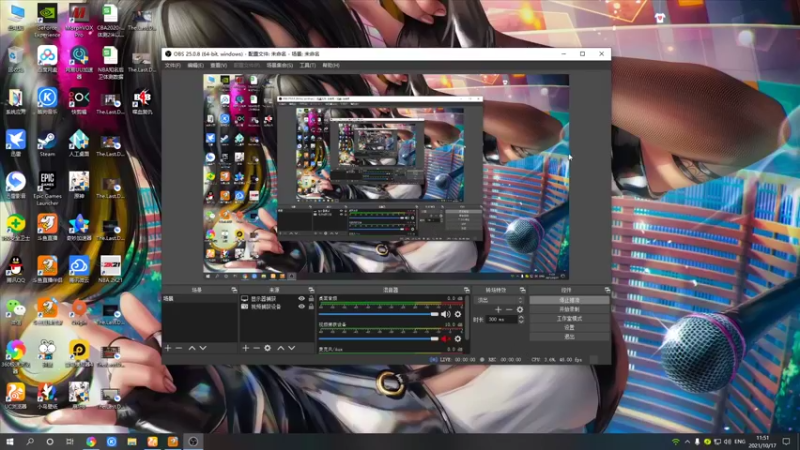Move the scene up with the Scenes panel up arrow
Viewport: 800px width, 450px height.
[x=192, y=348]
